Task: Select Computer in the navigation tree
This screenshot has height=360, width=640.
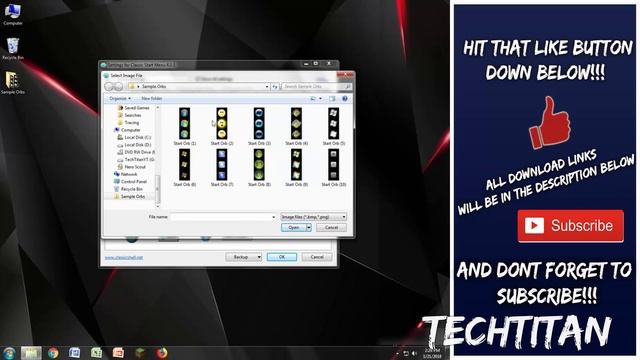Action: [127, 130]
